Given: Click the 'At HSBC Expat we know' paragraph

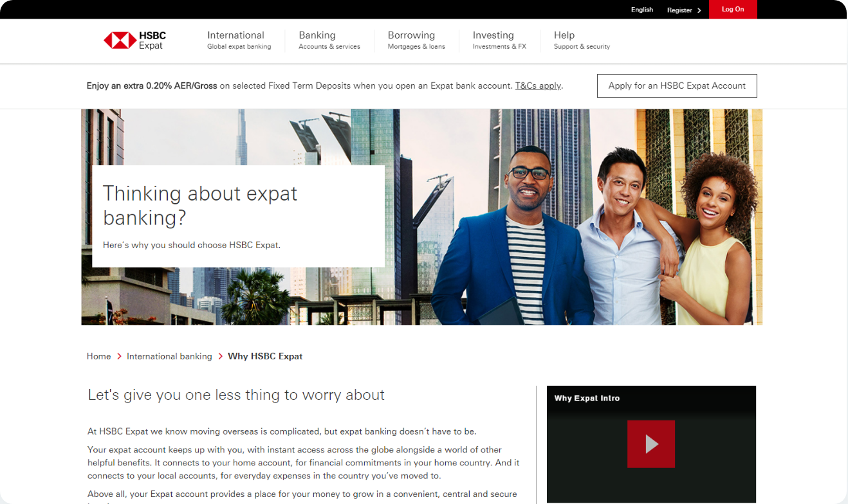Looking at the screenshot, I should pos(282,431).
